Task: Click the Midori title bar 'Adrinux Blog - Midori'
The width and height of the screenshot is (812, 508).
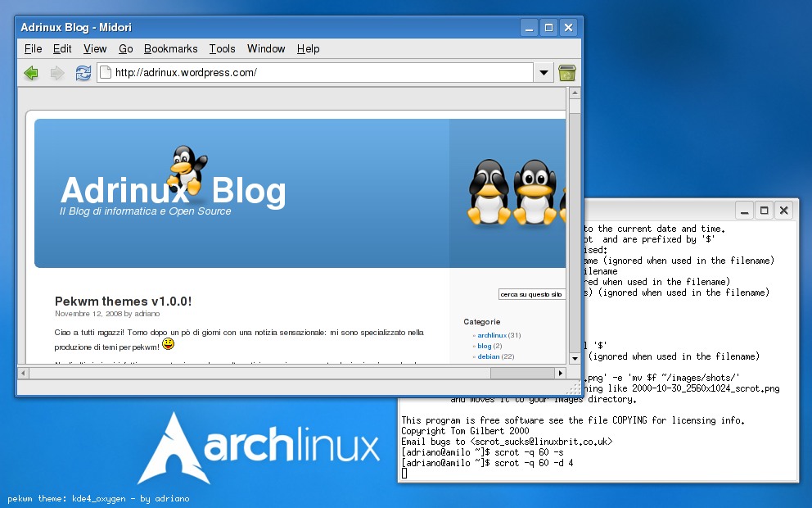Action: pyautogui.click(x=76, y=28)
